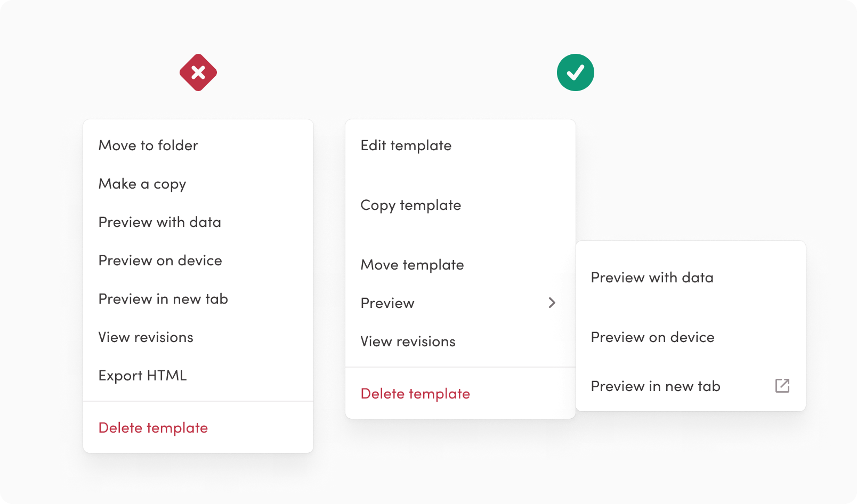Screen dimensions: 857x504
Task: Click the green checkmark badge
Action: click(x=575, y=72)
